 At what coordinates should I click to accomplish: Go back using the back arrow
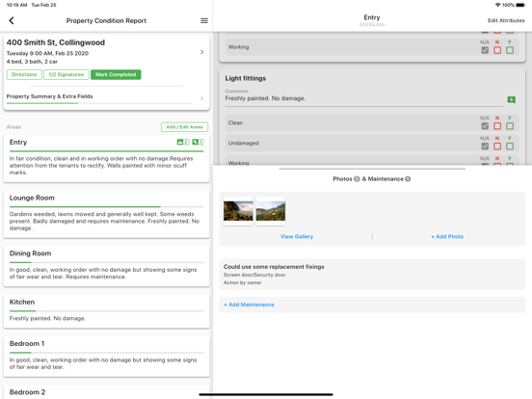12,20
